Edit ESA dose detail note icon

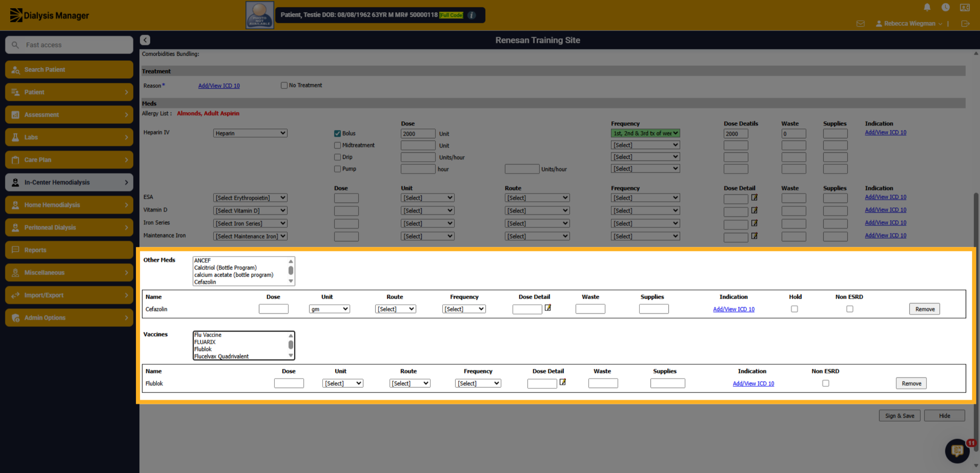(x=754, y=198)
